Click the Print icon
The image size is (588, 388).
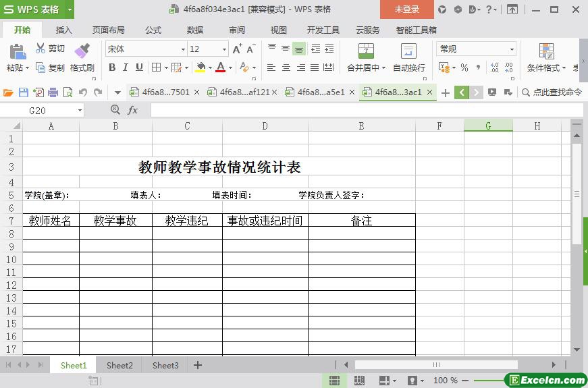click(53, 92)
